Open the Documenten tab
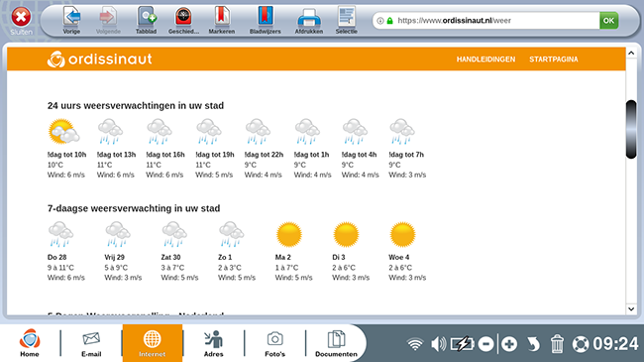This screenshot has height=362, width=644. point(336,343)
